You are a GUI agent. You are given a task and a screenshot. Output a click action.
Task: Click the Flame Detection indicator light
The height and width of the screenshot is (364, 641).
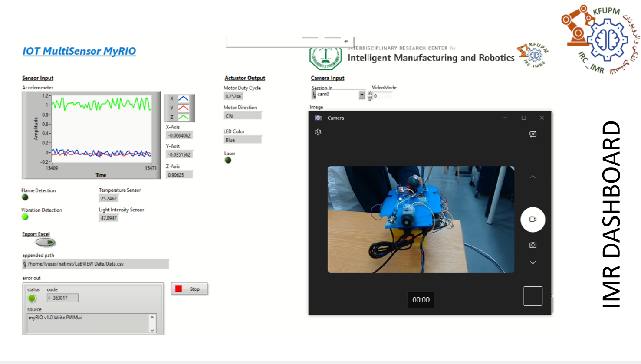tap(25, 197)
